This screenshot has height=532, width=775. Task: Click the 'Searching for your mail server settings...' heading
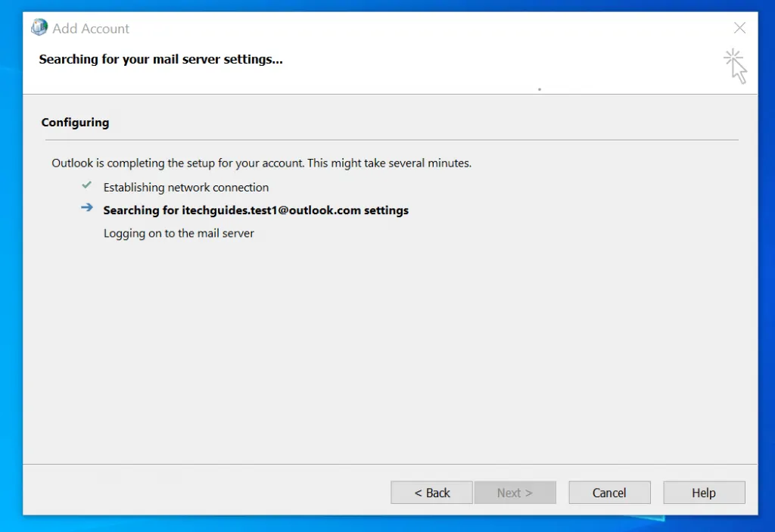click(x=160, y=59)
